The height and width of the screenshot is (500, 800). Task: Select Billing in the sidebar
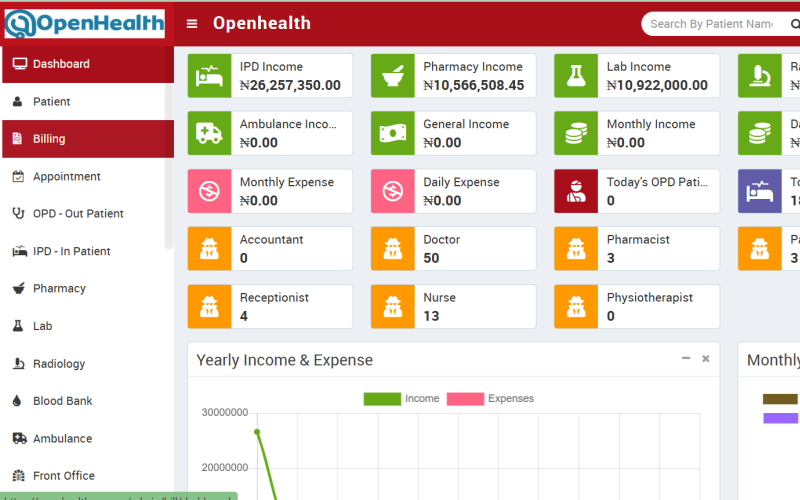point(88,139)
